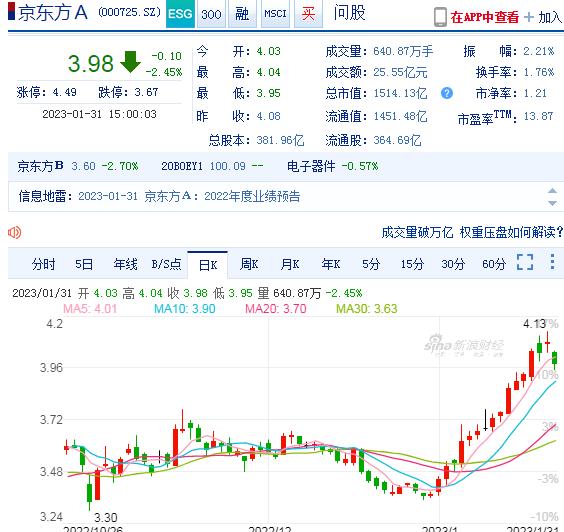The height and width of the screenshot is (532, 564).
Task: Click the MA5: 4.01 legend label
Action: click(x=90, y=309)
